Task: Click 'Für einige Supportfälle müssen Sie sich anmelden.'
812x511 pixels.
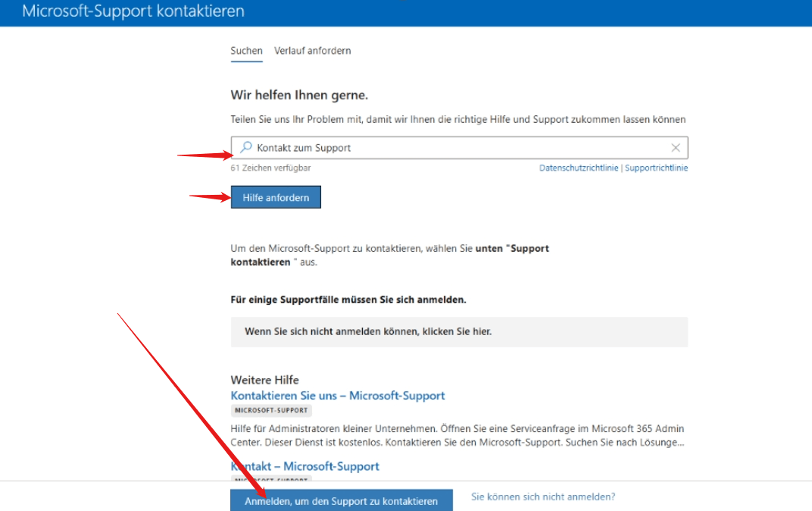Action: click(x=348, y=299)
